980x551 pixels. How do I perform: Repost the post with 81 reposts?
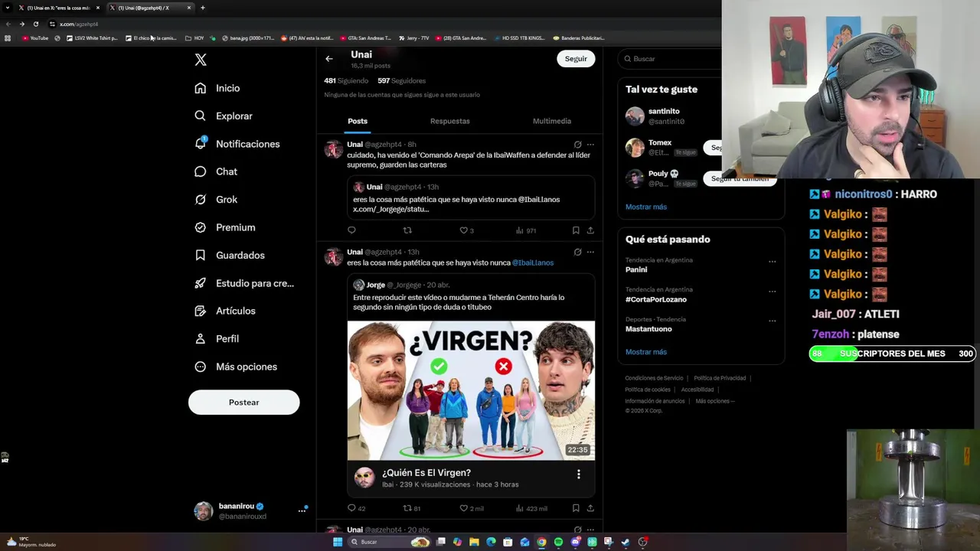[412, 508]
